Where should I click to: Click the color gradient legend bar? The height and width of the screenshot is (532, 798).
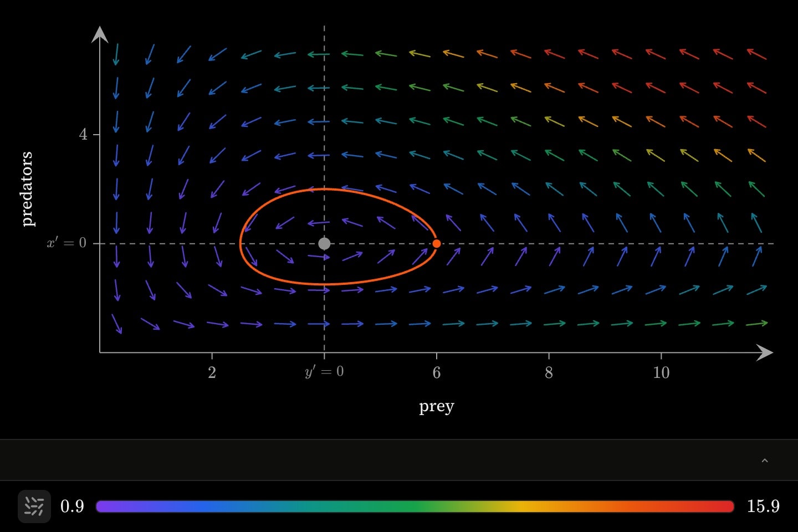click(415, 507)
